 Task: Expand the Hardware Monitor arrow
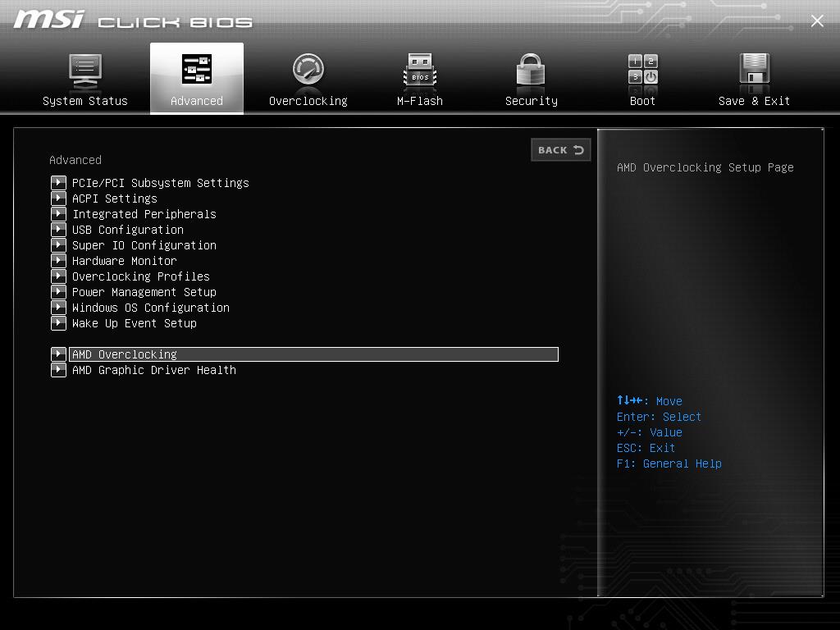[58, 260]
